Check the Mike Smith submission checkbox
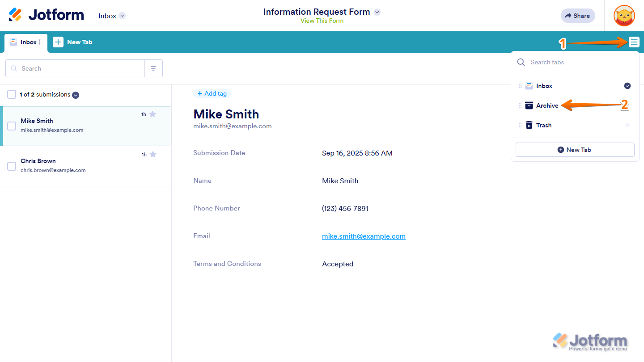The width and height of the screenshot is (644, 362). click(12, 126)
